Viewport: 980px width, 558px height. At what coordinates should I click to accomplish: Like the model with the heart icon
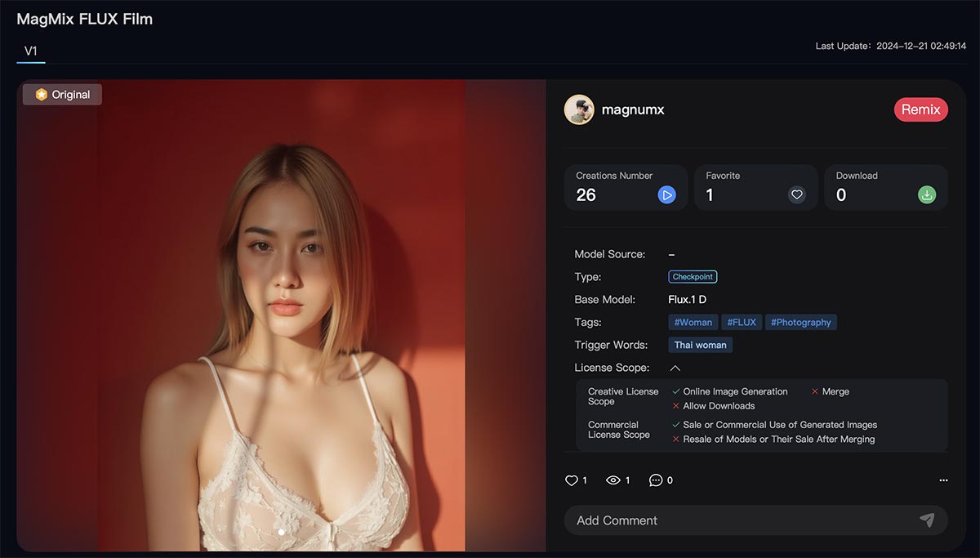[572, 480]
